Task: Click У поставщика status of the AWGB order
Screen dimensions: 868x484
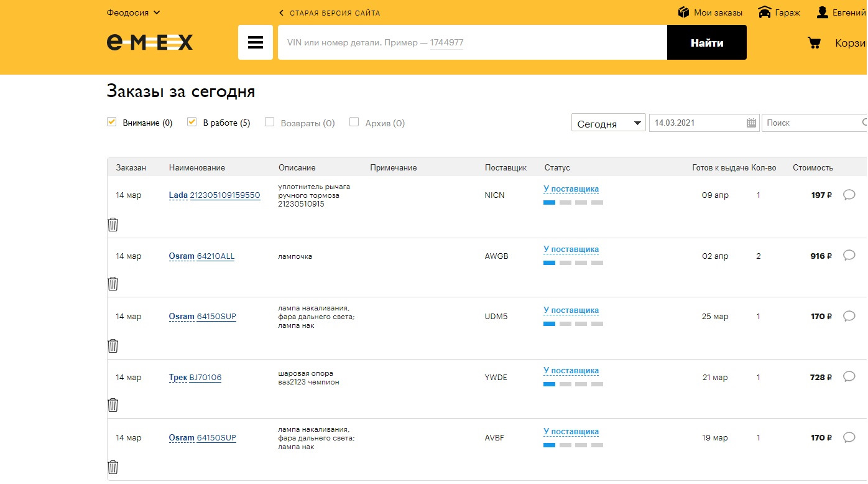Action: pos(571,249)
